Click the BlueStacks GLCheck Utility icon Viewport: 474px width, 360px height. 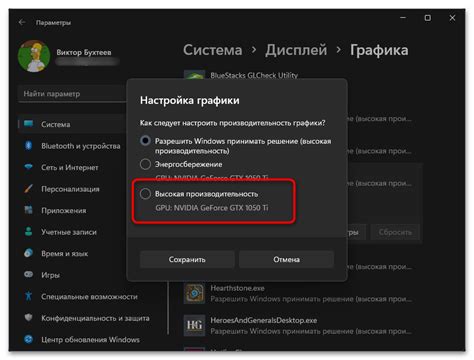pos(194,75)
